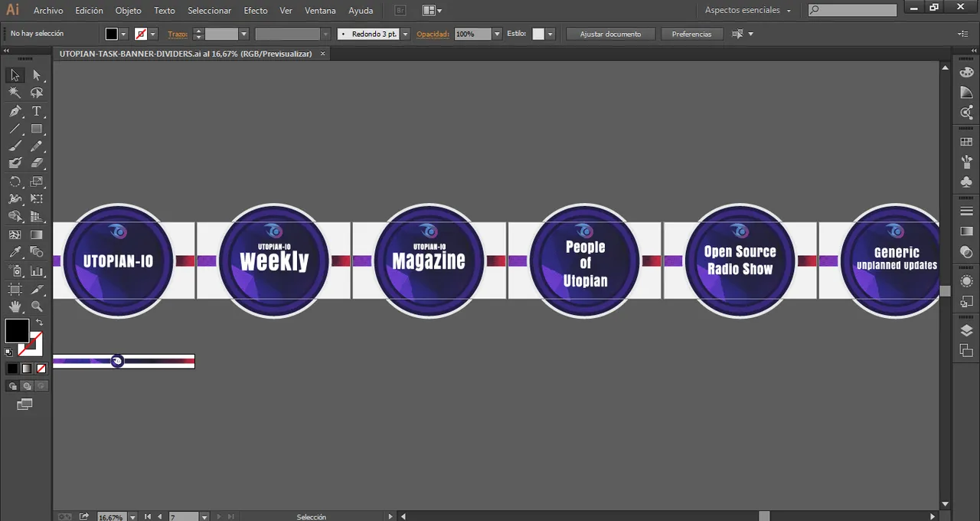
Task: Open the Archivo menu
Action: [x=48, y=11]
